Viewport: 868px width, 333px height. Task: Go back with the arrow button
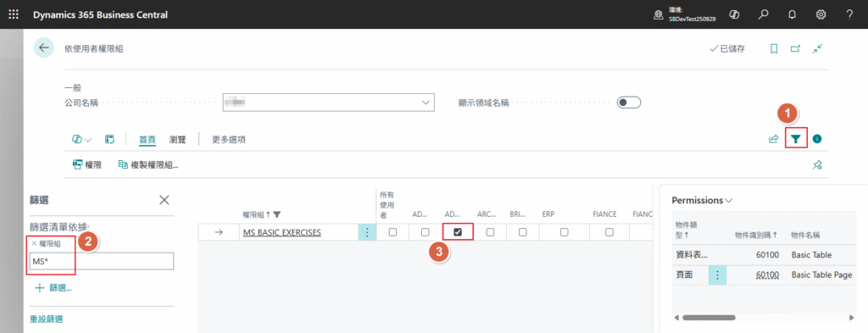[44, 48]
